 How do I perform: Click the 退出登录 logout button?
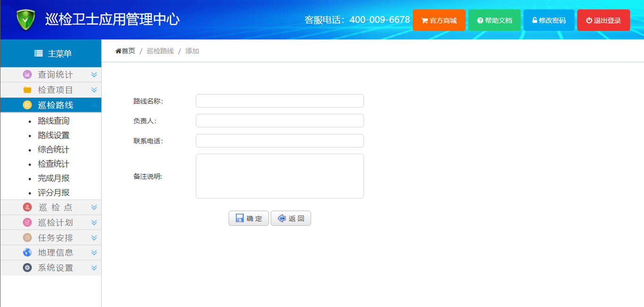[603, 20]
